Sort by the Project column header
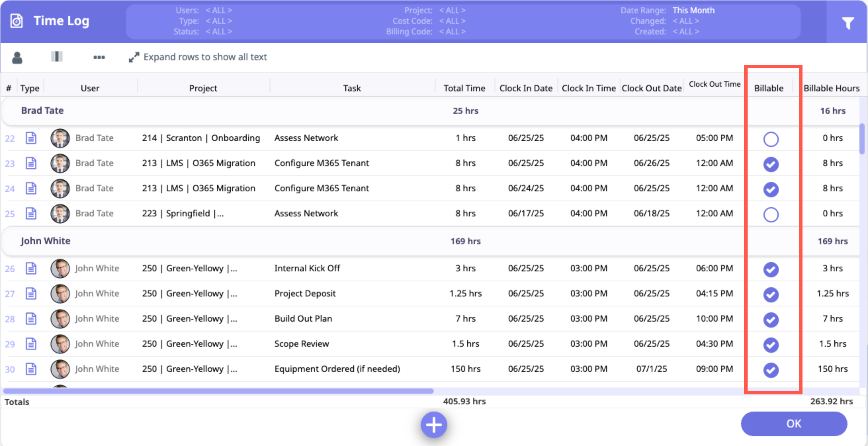868x446 pixels. click(203, 88)
